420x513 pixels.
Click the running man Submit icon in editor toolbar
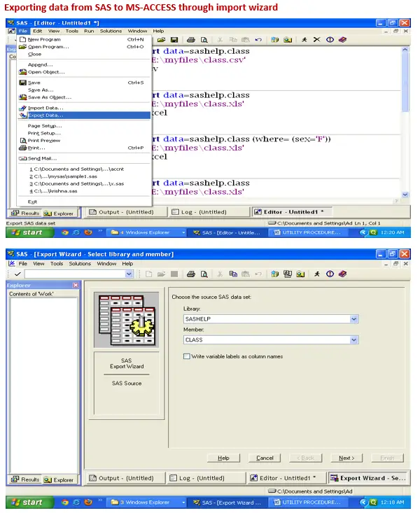point(304,40)
